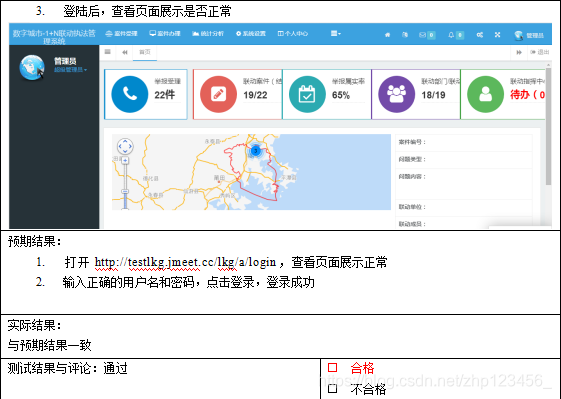
Task: Click the globe avatar in the sidebar
Action: (x=31, y=67)
